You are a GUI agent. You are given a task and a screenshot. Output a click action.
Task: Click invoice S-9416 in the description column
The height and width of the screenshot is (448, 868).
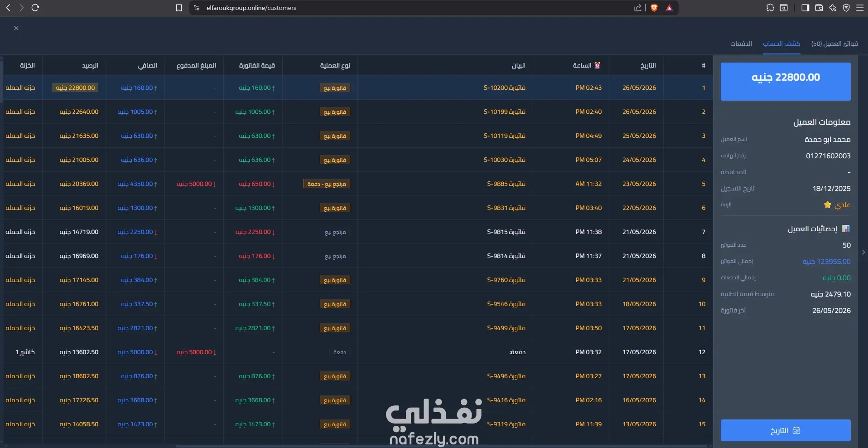tap(506, 400)
